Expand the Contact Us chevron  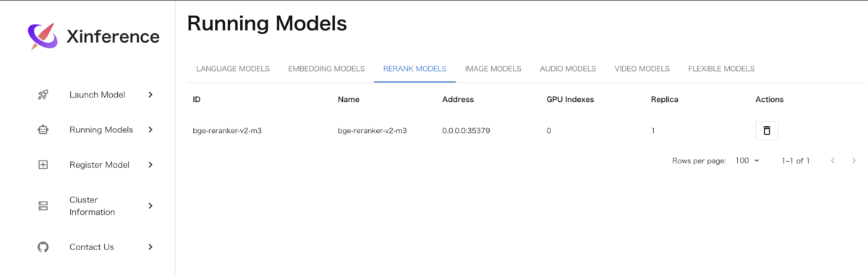click(x=150, y=247)
